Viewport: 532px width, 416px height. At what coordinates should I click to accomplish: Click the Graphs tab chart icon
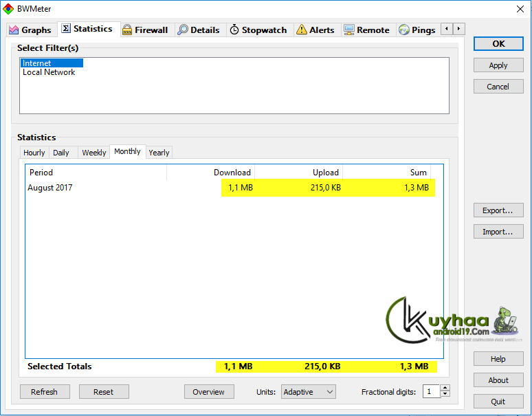[14, 30]
